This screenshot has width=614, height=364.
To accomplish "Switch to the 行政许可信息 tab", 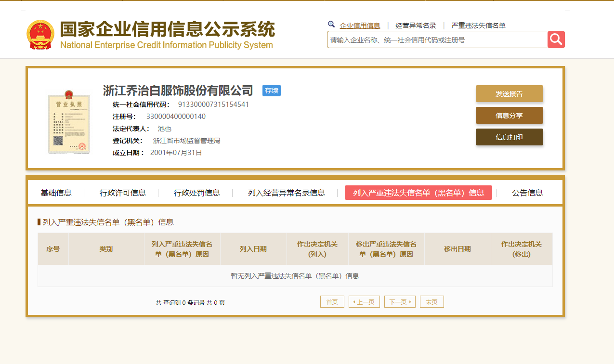I will [x=123, y=193].
